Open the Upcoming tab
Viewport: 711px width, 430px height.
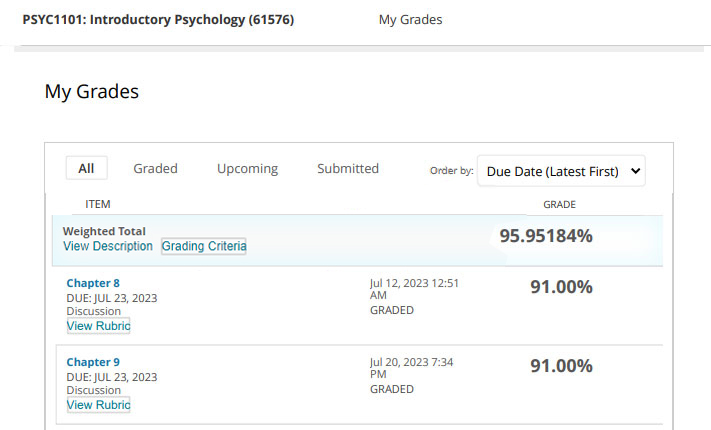[247, 168]
